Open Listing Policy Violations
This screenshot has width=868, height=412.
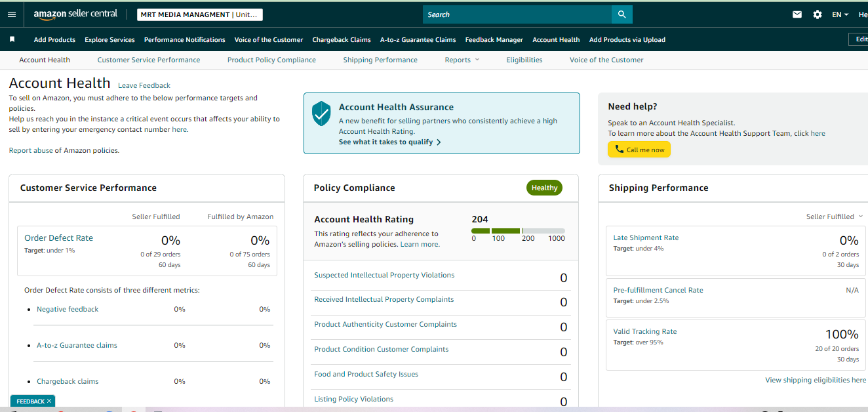click(x=354, y=399)
